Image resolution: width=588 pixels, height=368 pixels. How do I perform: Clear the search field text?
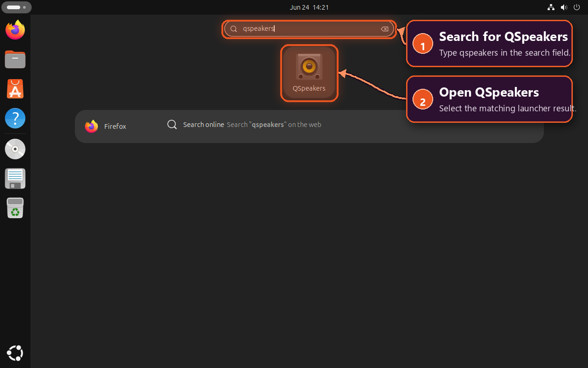[x=384, y=29]
